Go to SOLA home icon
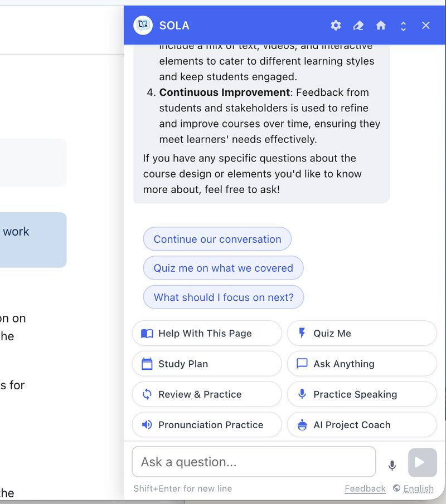The image size is (446, 504). click(381, 25)
